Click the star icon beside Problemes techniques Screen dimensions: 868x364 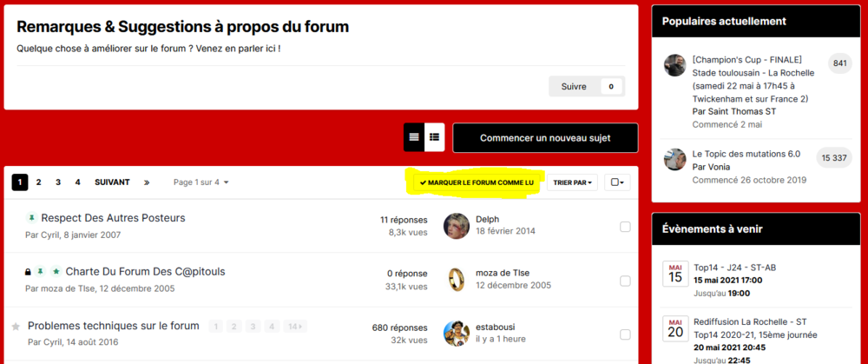(16, 327)
